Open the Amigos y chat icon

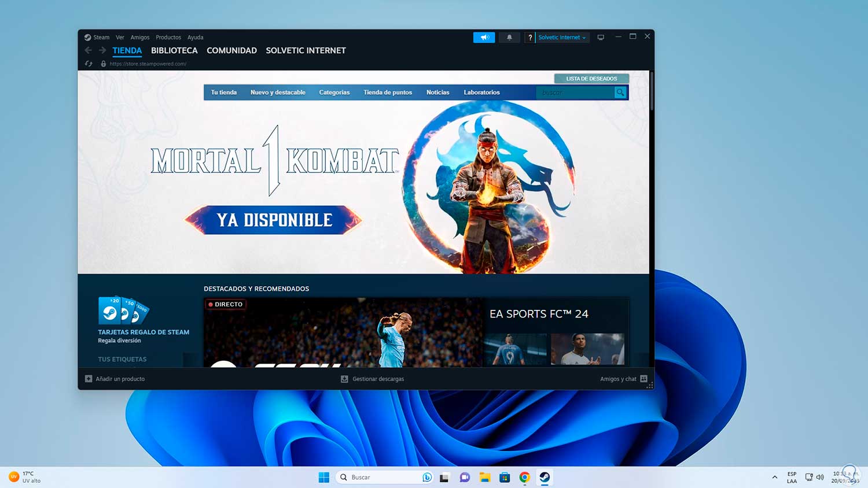643,379
